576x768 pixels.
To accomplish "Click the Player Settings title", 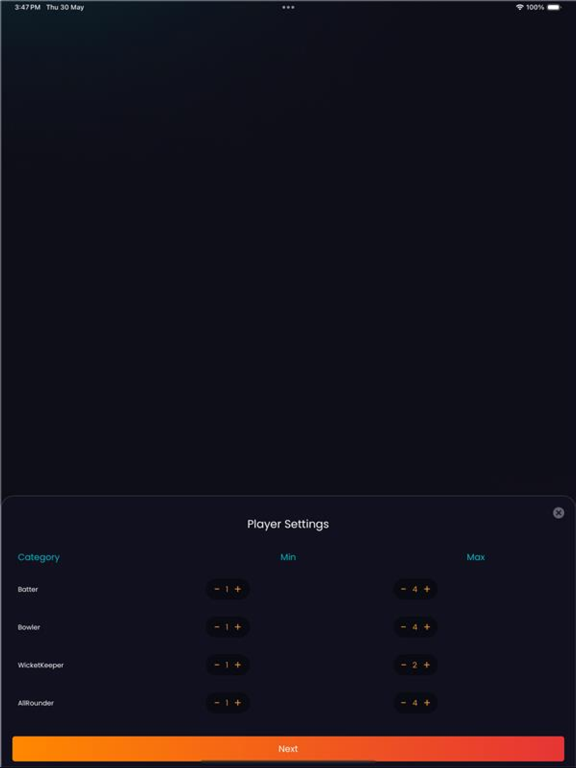I will coord(288,524).
